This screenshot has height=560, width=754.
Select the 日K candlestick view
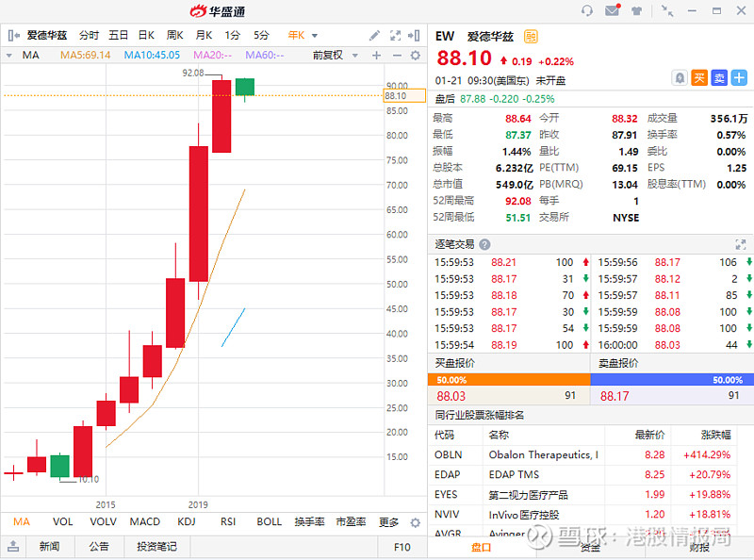pos(144,35)
